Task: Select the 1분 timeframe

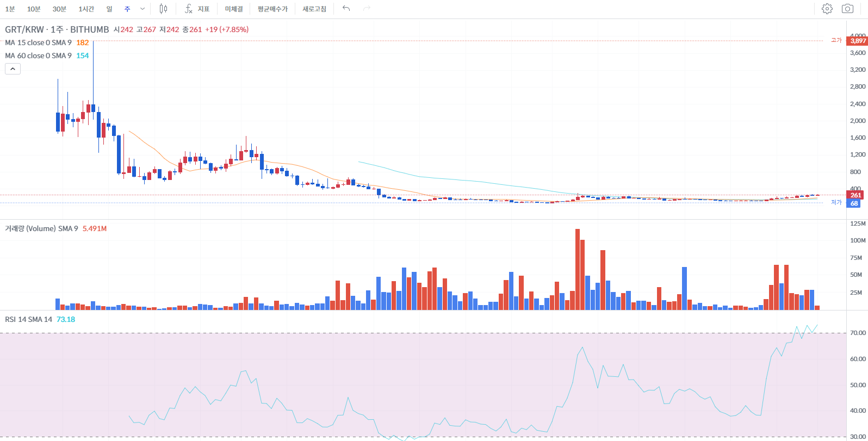Action: (x=10, y=9)
